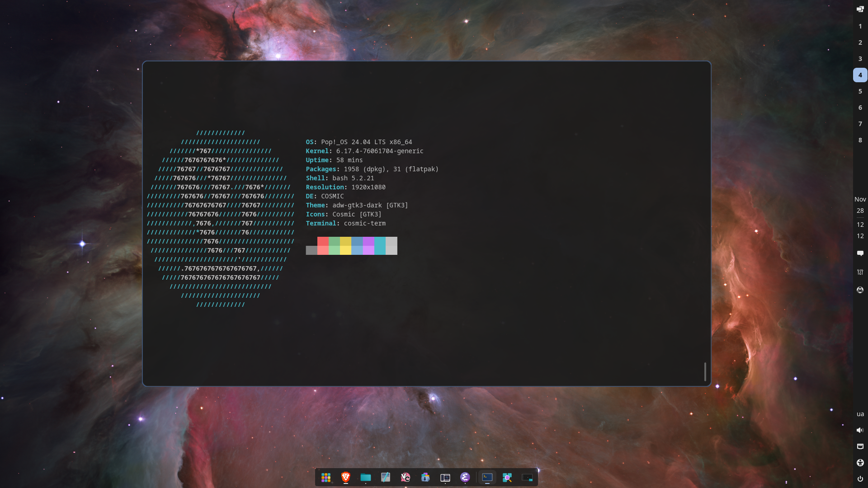Launch Brave browser from the dock
Image resolution: width=868 pixels, height=488 pixels.
346,478
